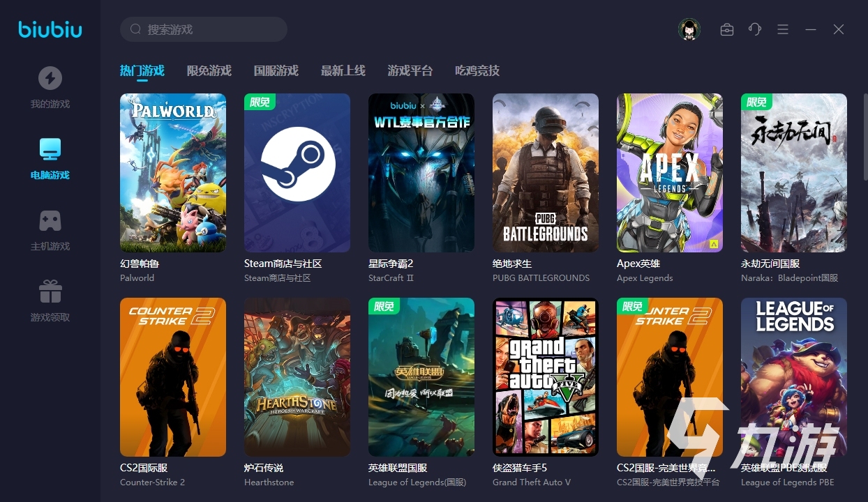Click the 星际争霸2 title
The width and height of the screenshot is (868, 502).
tap(391, 264)
